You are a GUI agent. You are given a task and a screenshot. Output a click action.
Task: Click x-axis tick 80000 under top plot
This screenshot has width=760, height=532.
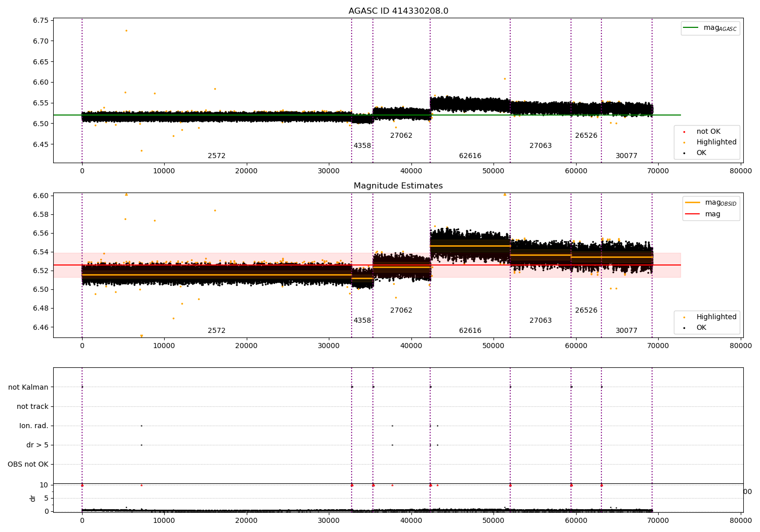click(740, 171)
